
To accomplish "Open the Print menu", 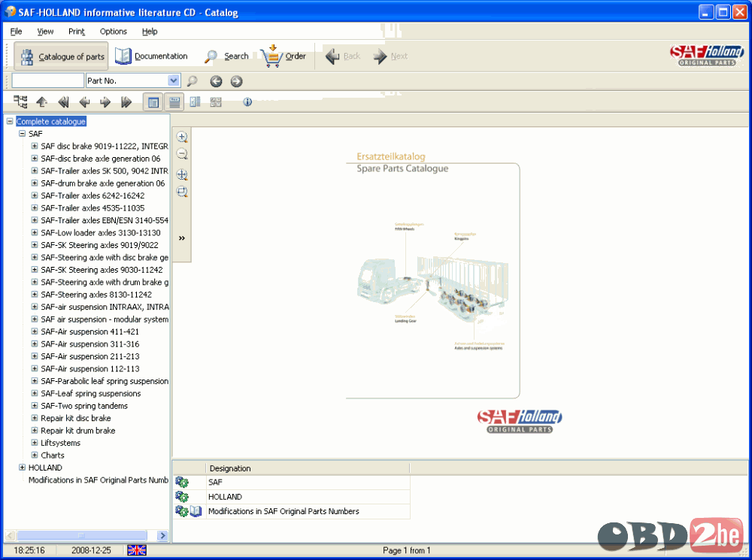I will tap(77, 31).
